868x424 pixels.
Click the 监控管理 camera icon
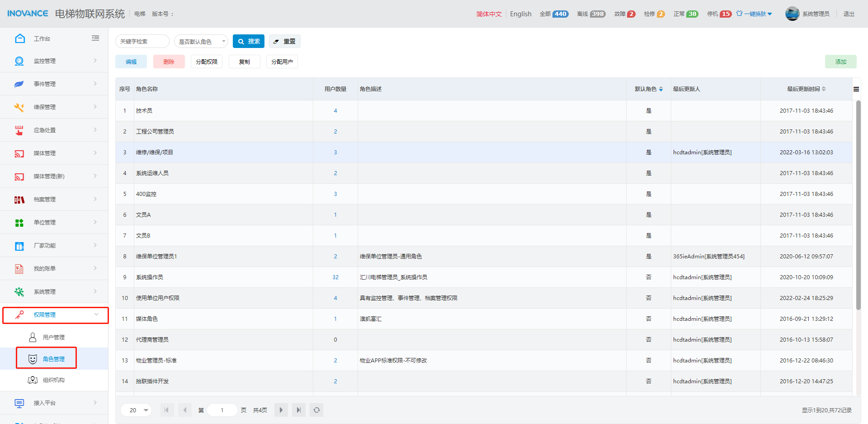(19, 61)
